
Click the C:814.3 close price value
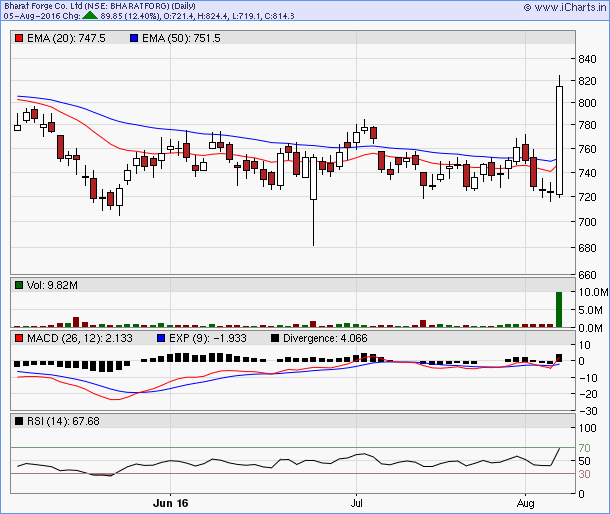click(279, 16)
